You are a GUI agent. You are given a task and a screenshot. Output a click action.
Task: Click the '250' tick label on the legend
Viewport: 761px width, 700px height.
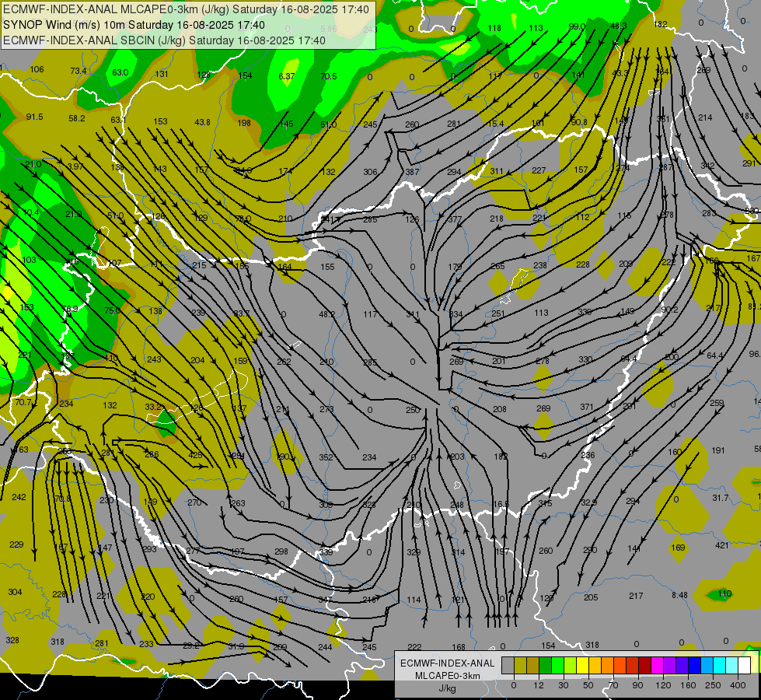713,685
